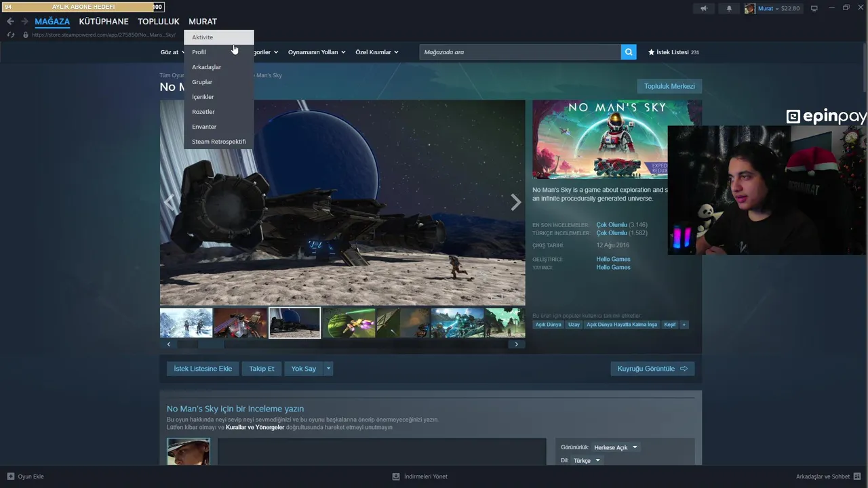Click the Topluluk Merkezi button

point(669,86)
